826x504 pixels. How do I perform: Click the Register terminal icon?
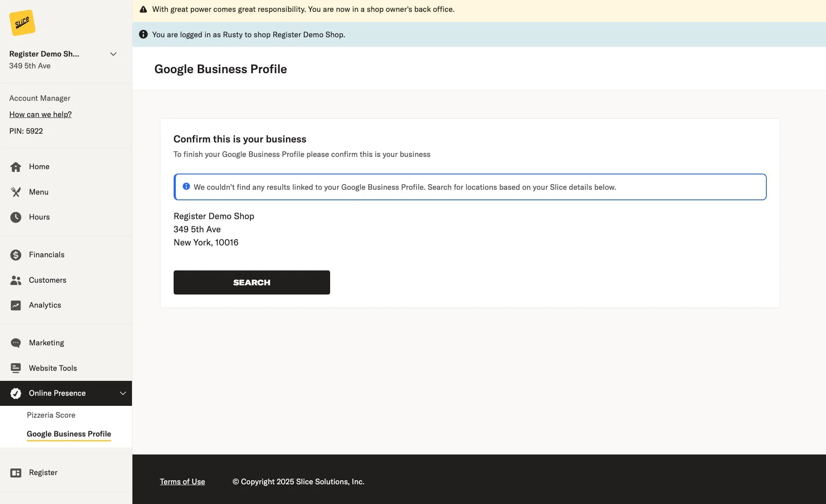(16, 473)
